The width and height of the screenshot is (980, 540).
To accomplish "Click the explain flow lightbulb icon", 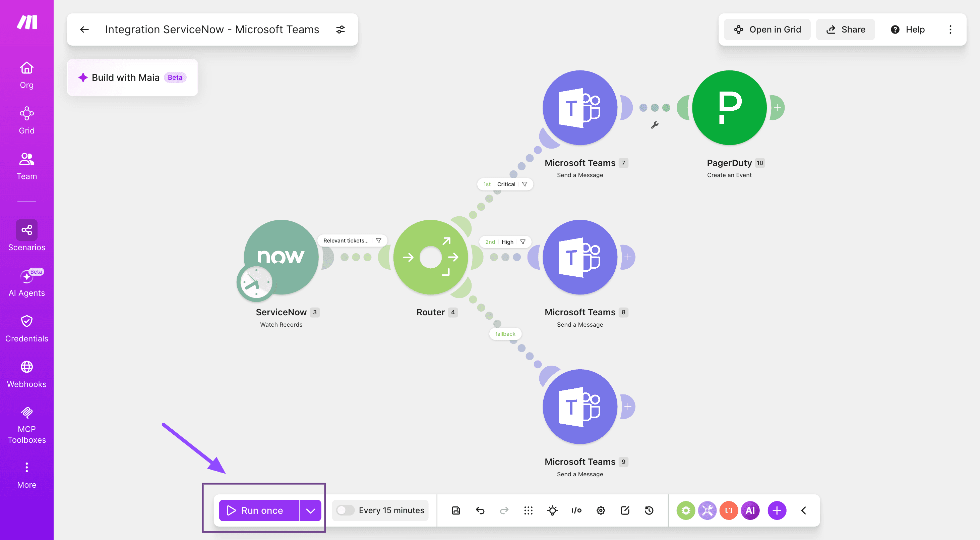I will (552, 510).
